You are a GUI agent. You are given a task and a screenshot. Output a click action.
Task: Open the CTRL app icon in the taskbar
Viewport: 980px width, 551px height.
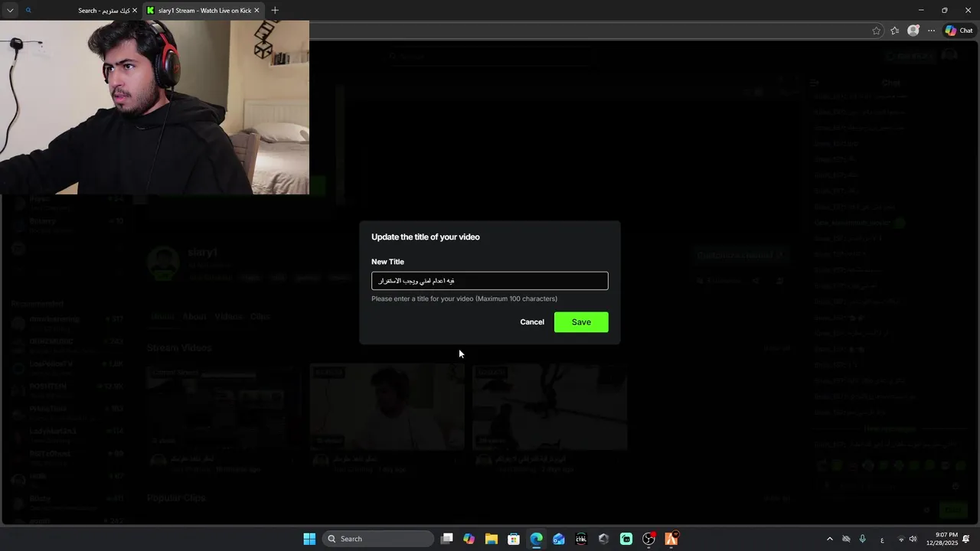coord(581,539)
